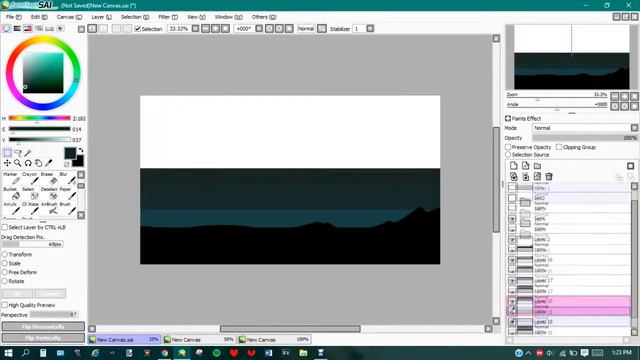
Task: Select the Rotate view tool
Action: [x=28, y=163]
